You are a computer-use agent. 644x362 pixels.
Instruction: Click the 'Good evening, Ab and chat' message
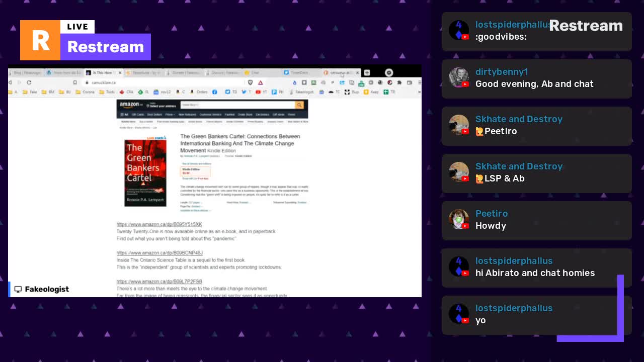(x=534, y=84)
